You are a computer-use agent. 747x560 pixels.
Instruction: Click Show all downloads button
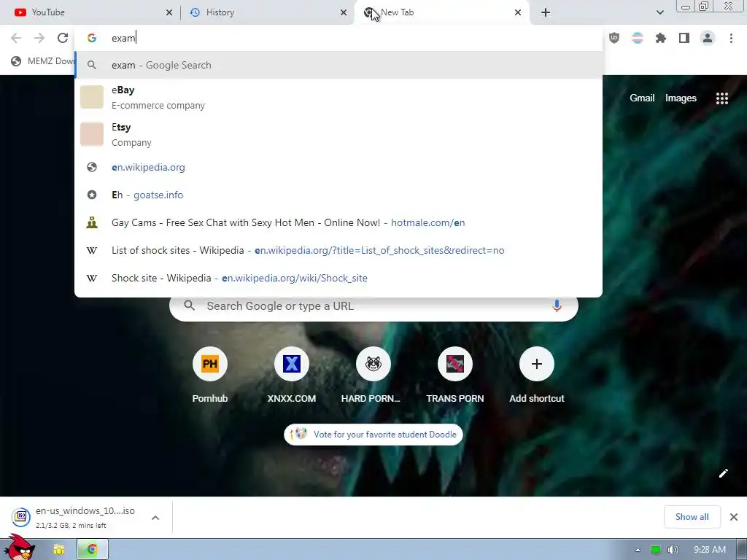[x=692, y=517]
